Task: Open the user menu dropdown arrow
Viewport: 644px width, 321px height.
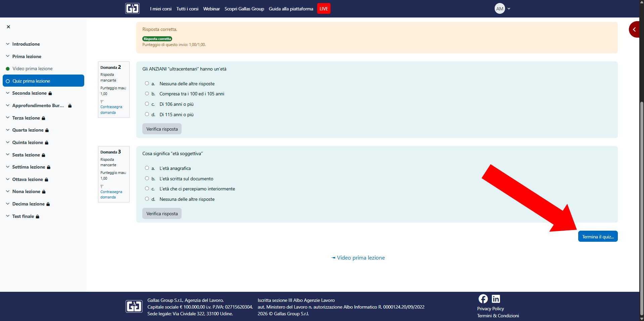Action: (x=509, y=9)
